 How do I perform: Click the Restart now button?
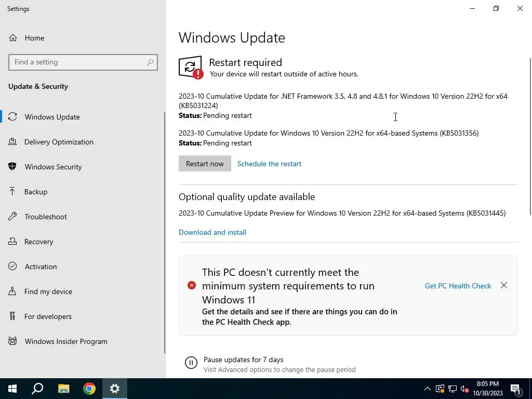(205, 164)
